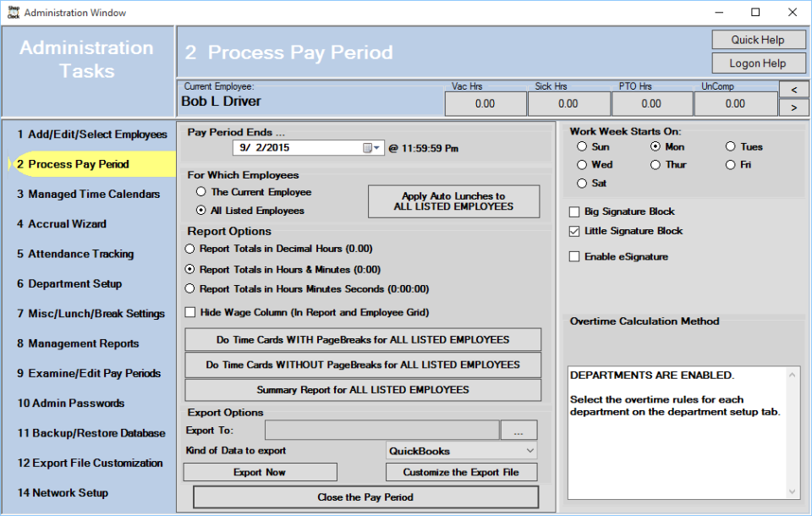This screenshot has height=516, width=812.
Task: Set work week to start on Sunday
Action: click(x=582, y=146)
